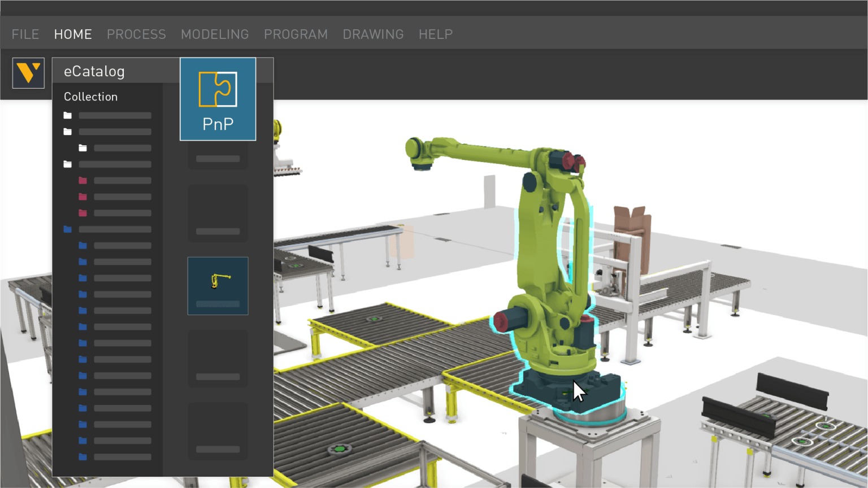Click the Collection header label
This screenshot has width=868, height=488.
pos(90,97)
